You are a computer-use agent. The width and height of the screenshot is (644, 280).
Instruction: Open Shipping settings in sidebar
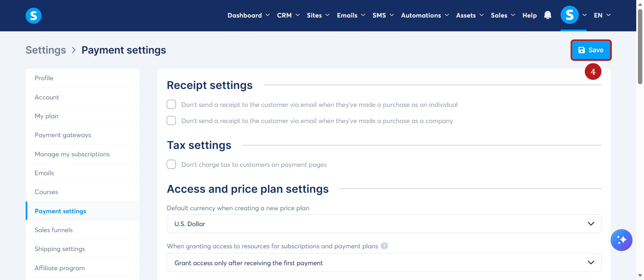(60, 249)
